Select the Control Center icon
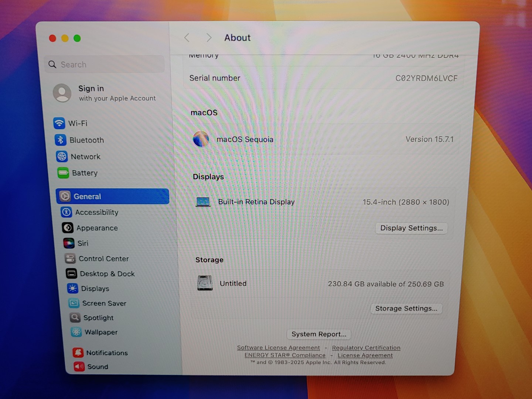Screen dimensions: 532x399 pyautogui.click(x=70, y=259)
